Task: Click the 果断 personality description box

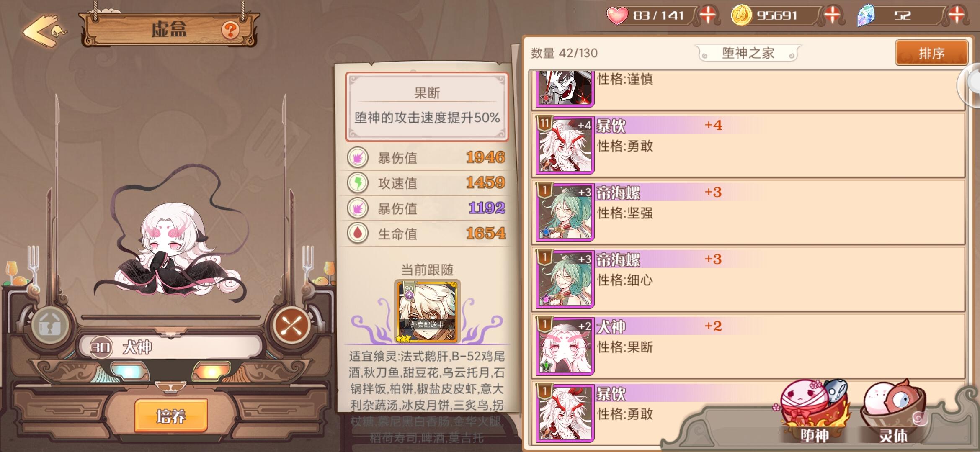Action: click(x=427, y=107)
